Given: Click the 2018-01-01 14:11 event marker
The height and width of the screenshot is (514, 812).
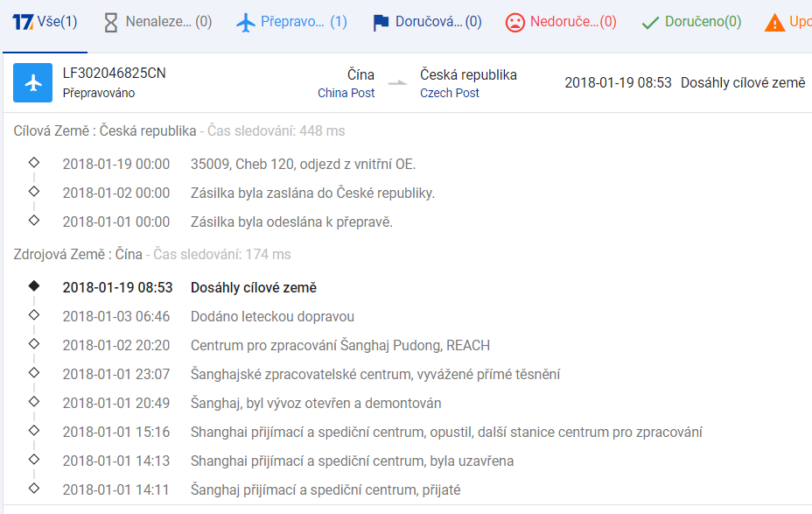Looking at the screenshot, I should [x=34, y=488].
